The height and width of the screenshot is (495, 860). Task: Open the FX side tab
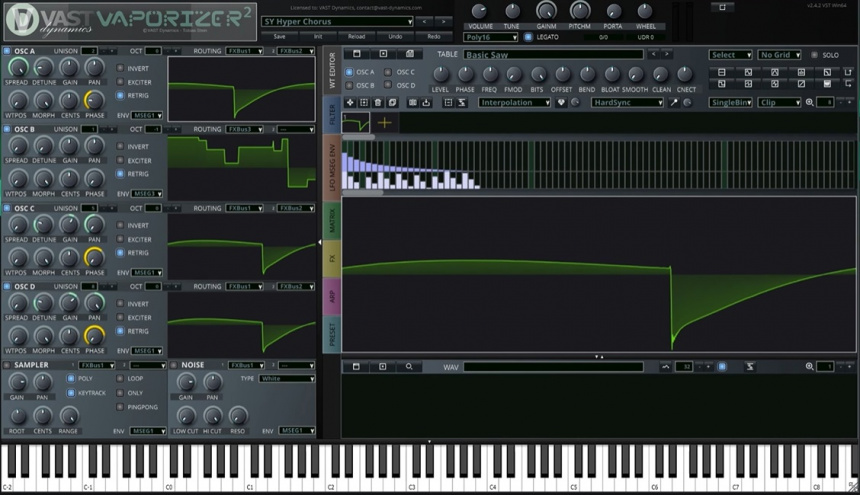[332, 259]
